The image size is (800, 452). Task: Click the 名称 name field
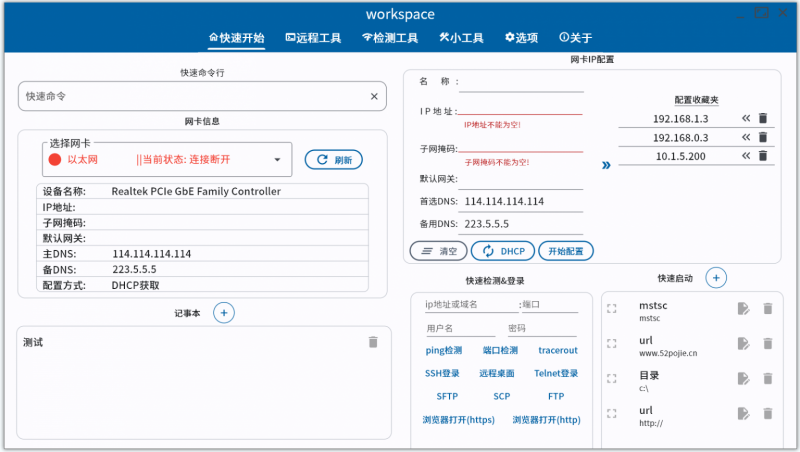point(521,83)
